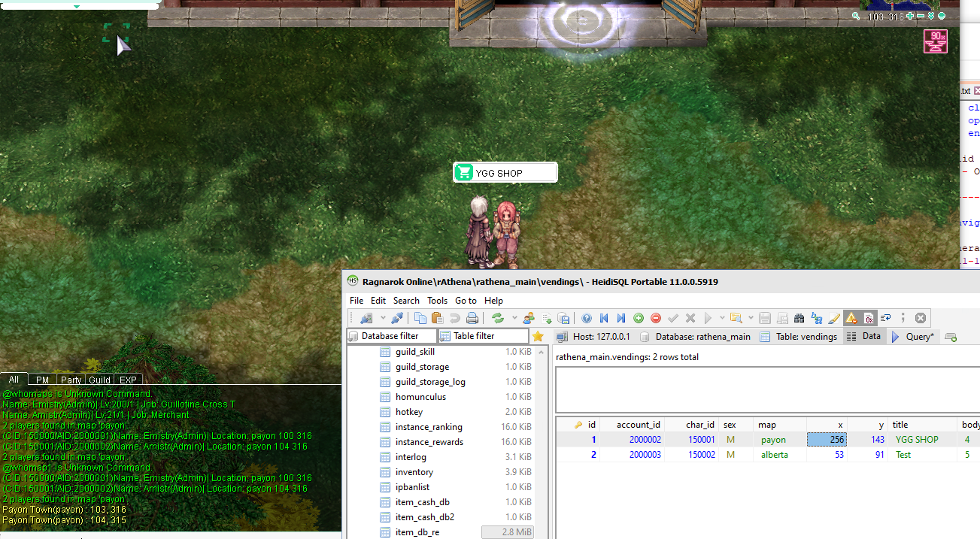
Task: Click the gray circled X icon at toolbar end
Action: tap(921, 318)
